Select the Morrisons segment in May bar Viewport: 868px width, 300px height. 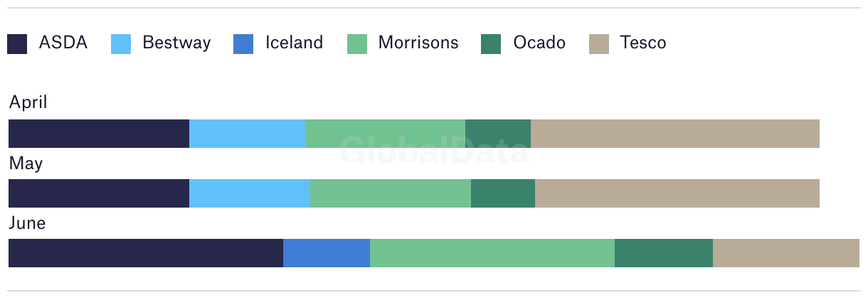click(391, 193)
